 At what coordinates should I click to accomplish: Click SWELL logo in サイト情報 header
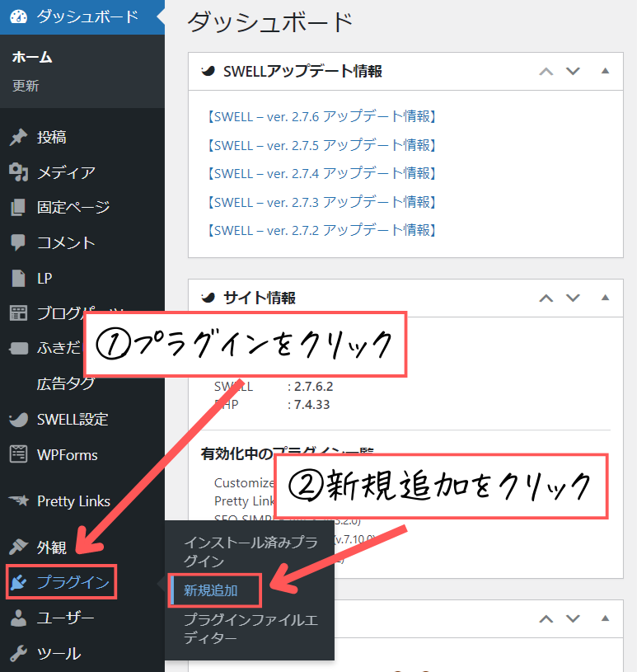point(208,297)
